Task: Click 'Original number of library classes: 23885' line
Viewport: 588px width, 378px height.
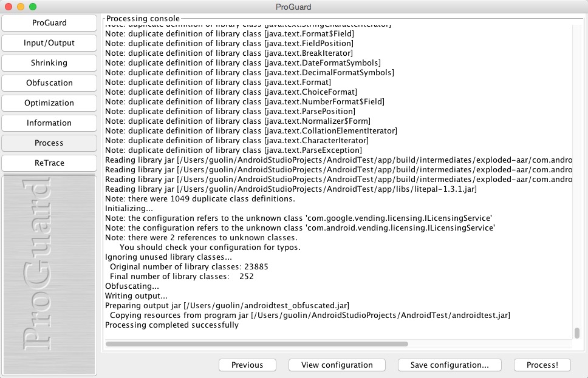Action: point(189,267)
